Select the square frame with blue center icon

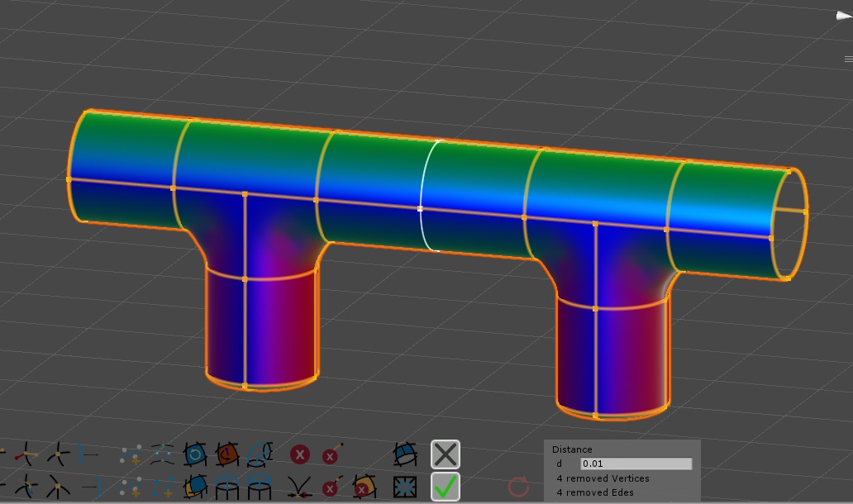405,487
